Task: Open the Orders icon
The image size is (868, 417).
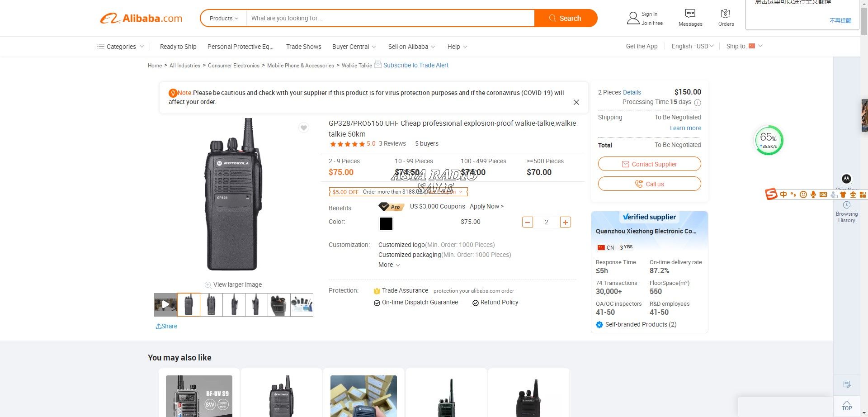Action: (726, 13)
